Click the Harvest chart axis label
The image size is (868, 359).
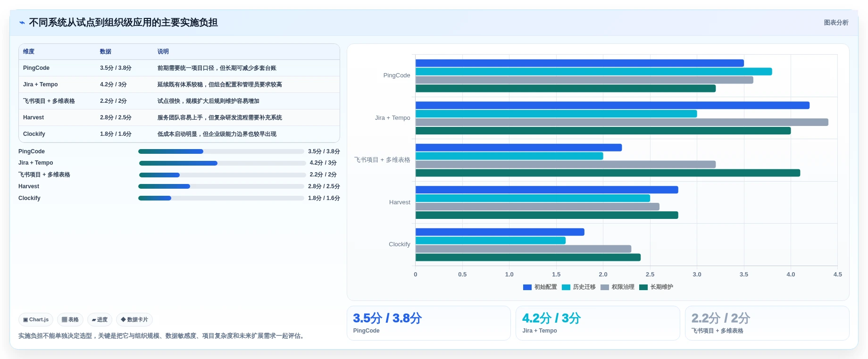[x=400, y=202]
